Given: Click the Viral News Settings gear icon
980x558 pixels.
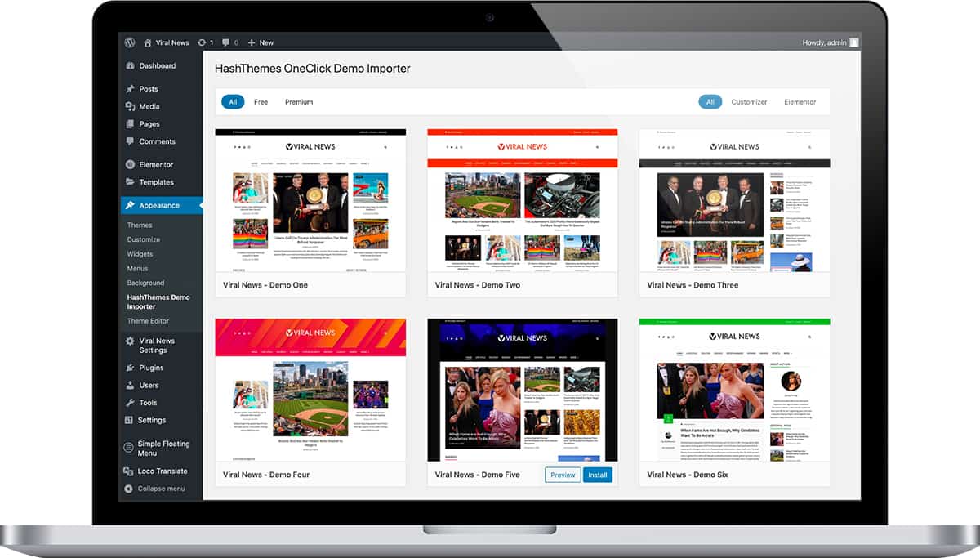Looking at the screenshot, I should 130,341.
